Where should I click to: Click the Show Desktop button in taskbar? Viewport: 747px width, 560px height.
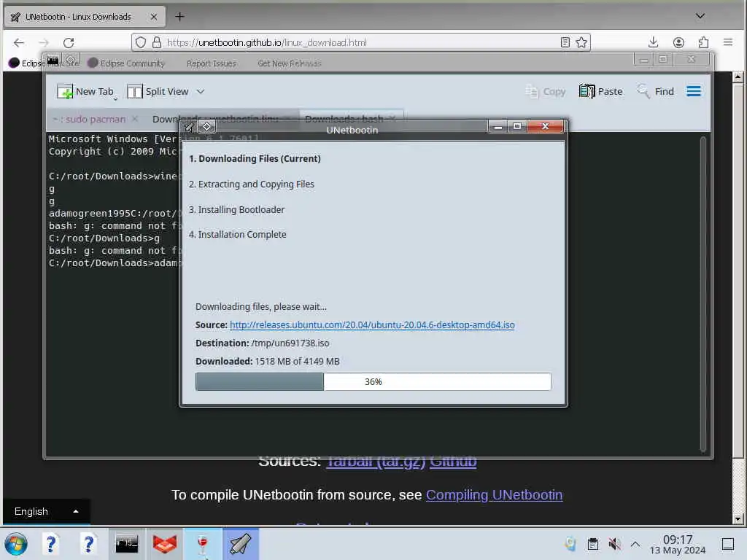728,544
